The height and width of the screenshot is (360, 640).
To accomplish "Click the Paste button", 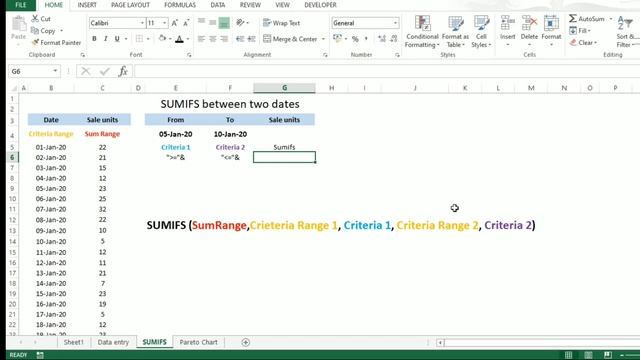I will click(18, 29).
